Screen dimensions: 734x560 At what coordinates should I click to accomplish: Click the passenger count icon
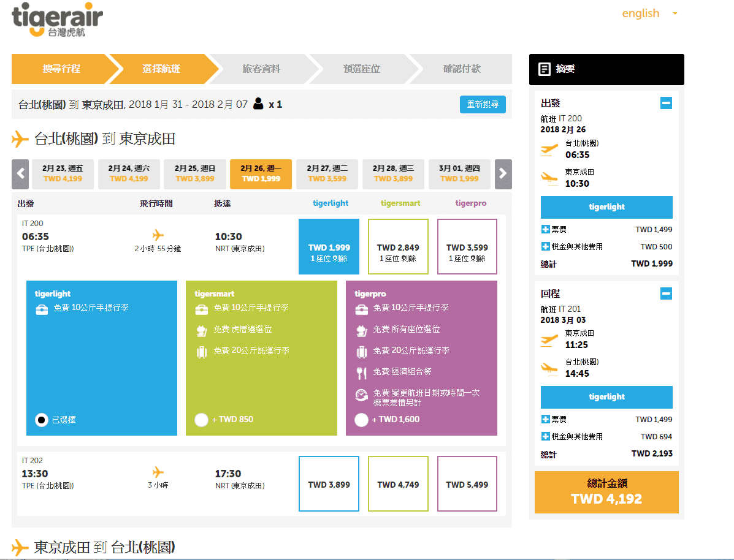(x=258, y=104)
